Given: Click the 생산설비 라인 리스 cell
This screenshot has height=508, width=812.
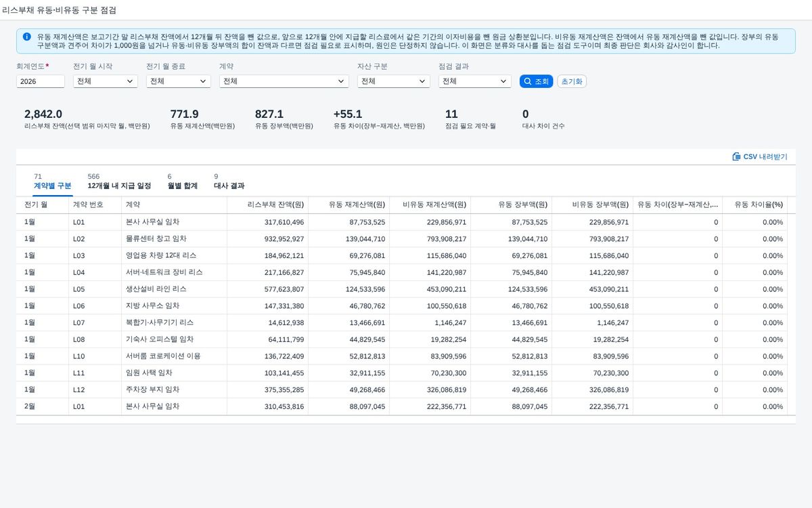Looking at the screenshot, I should point(174,289).
